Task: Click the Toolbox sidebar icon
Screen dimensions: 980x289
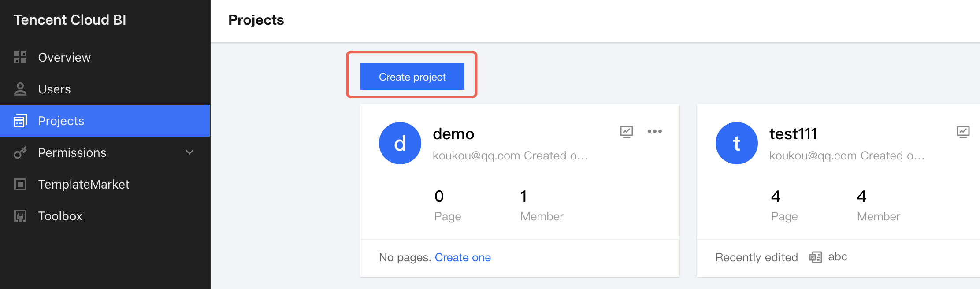Action: (20, 216)
